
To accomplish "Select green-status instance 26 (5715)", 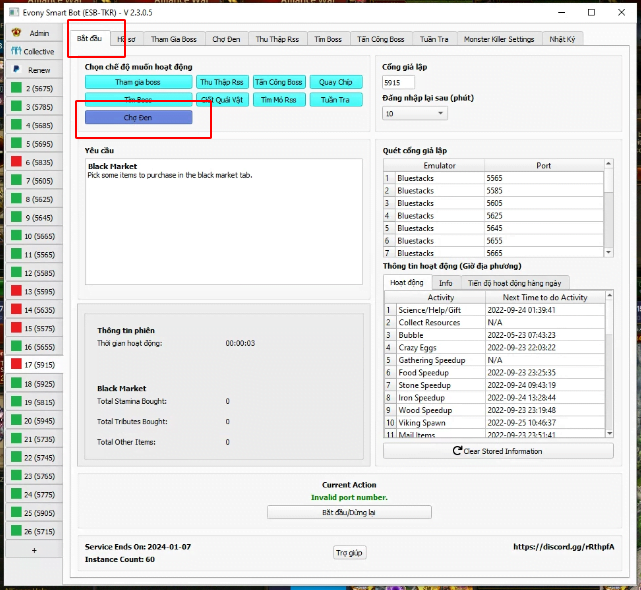I will 31,531.
